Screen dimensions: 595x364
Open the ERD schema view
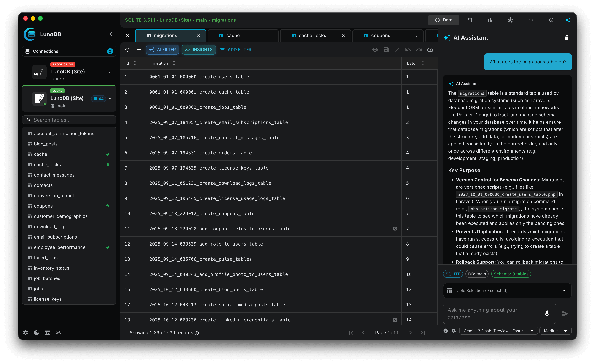(x=470, y=20)
